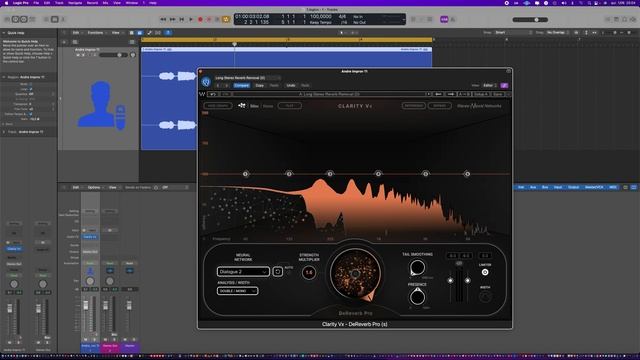This screenshot has height=360, width=640.
Task: Rewind the Logic Pro transport
Action: pos(163,19)
